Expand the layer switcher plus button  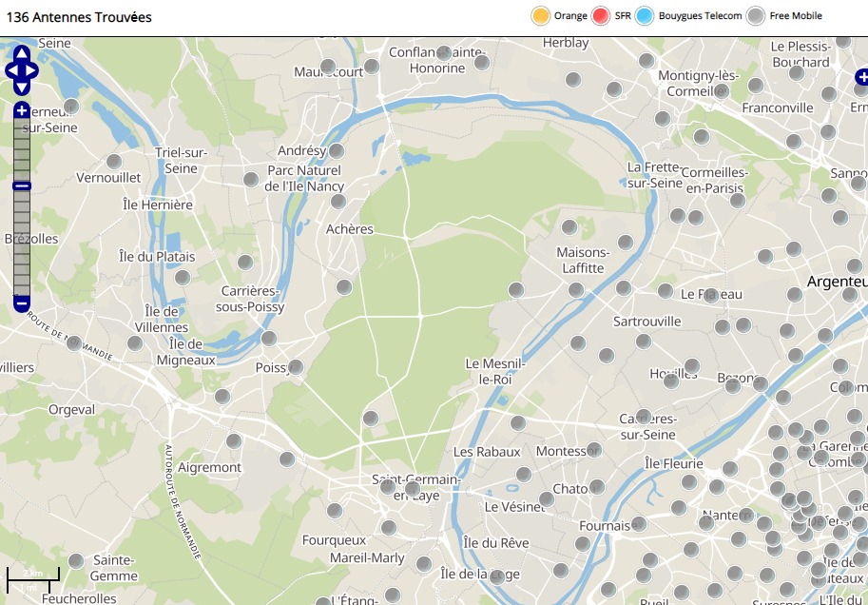[x=861, y=77]
